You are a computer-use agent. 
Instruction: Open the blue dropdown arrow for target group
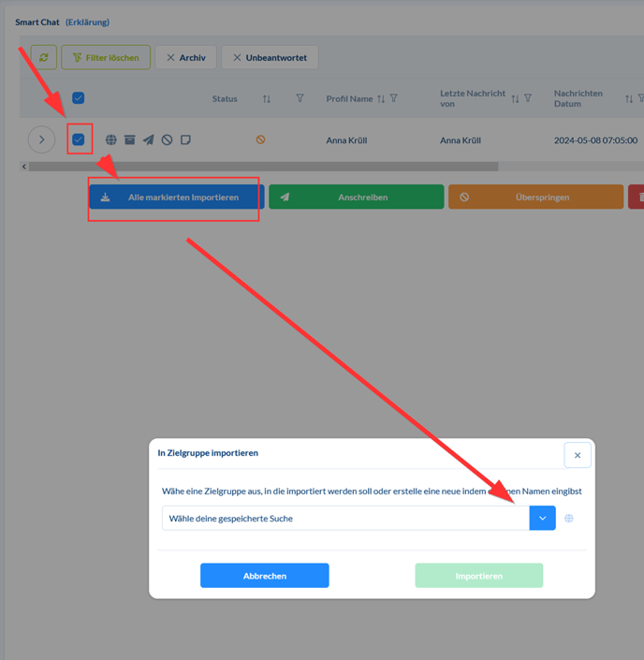(542, 518)
